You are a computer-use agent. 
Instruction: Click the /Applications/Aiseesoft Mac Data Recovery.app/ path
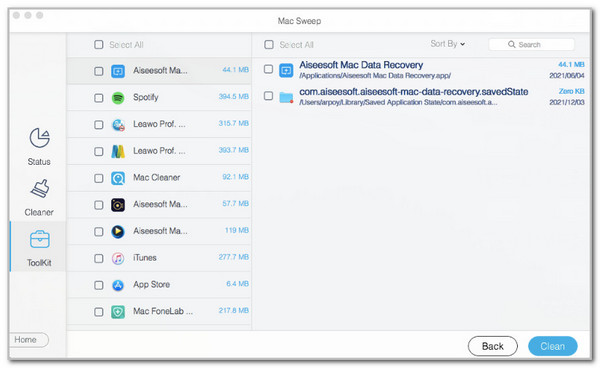pos(375,76)
